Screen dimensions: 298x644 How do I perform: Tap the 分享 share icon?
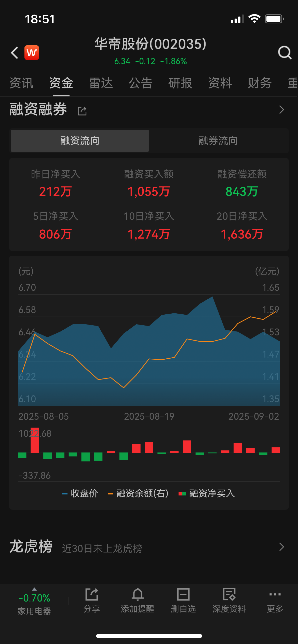(92, 594)
